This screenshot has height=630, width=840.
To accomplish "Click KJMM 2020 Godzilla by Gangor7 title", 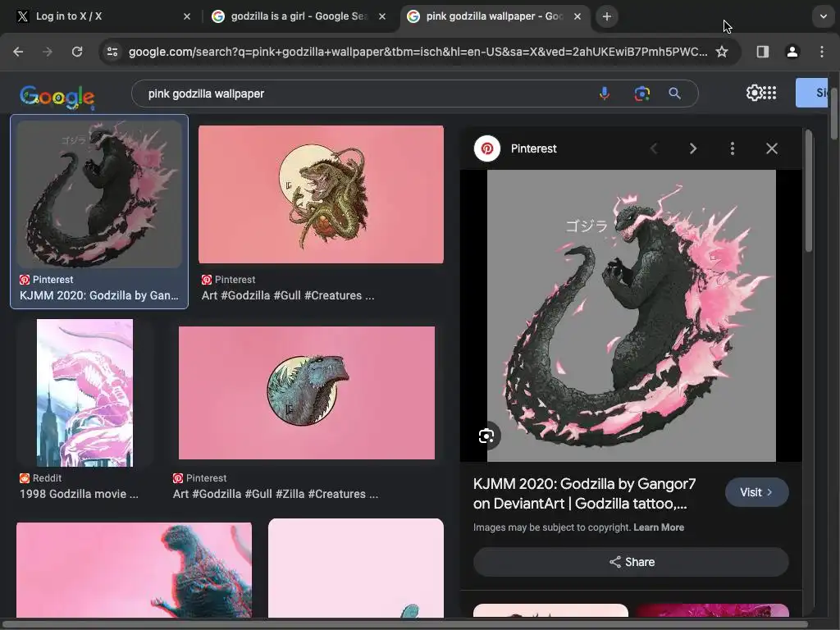I will [x=584, y=493].
